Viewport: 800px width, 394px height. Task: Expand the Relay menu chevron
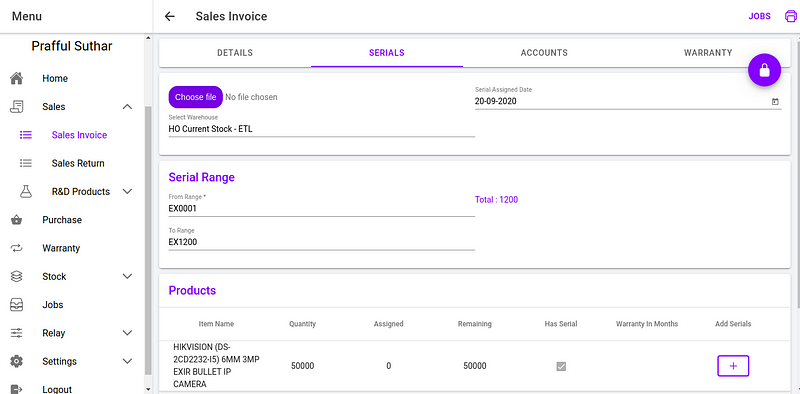(x=128, y=333)
